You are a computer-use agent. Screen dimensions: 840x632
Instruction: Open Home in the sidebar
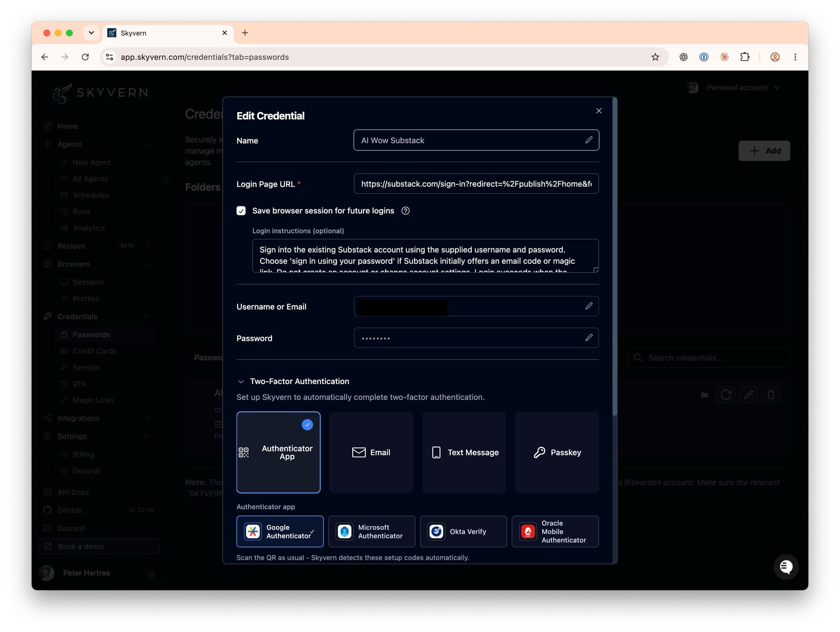(68, 126)
